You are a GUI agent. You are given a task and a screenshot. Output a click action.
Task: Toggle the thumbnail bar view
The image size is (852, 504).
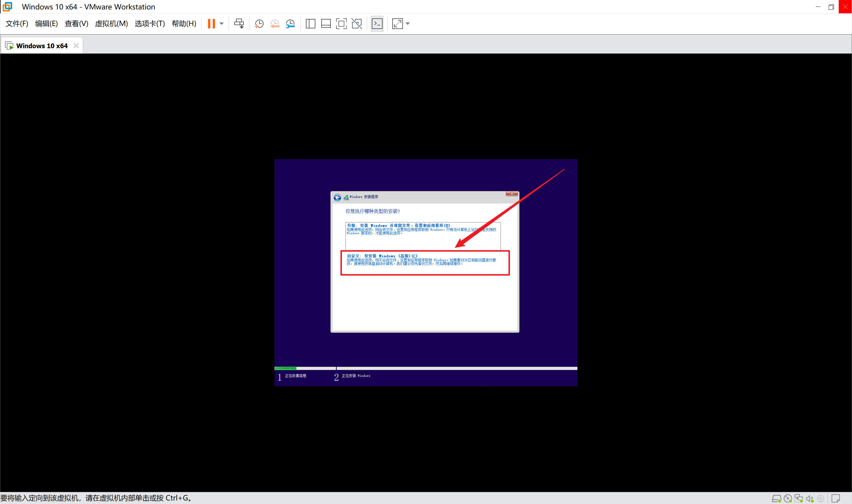326,23
